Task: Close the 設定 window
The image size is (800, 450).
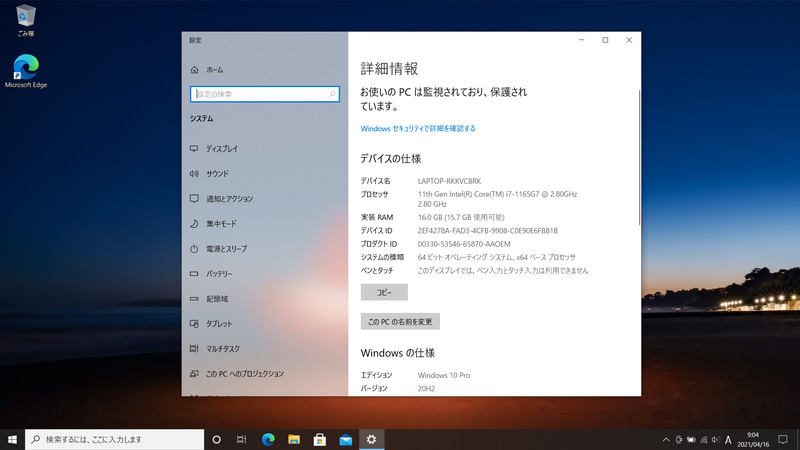Action: click(x=629, y=40)
